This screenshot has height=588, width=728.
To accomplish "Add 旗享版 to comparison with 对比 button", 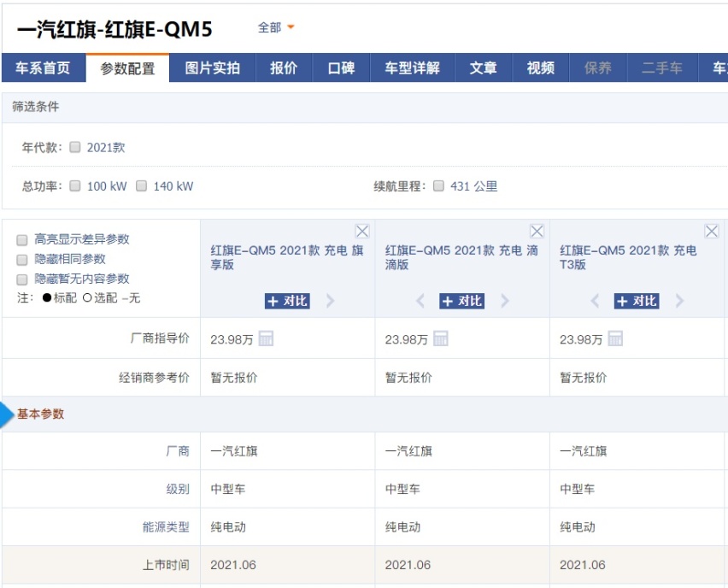I will (x=287, y=301).
